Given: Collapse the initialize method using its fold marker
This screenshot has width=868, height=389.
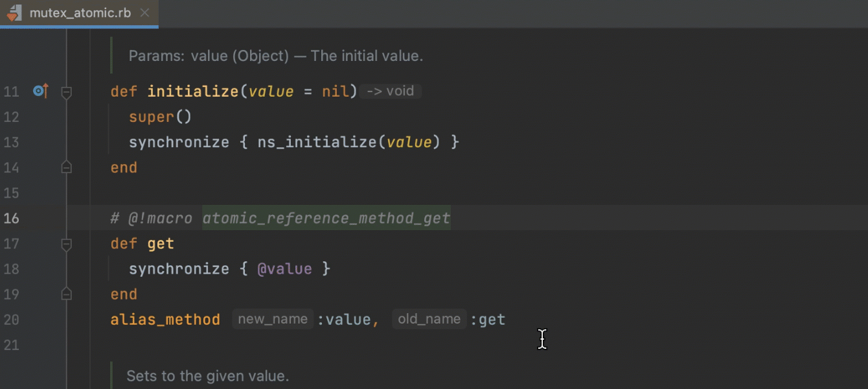Looking at the screenshot, I should coord(66,92).
